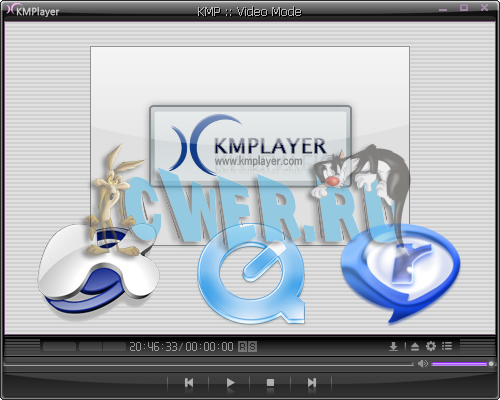Image resolution: width=500 pixels, height=400 pixels.
Task: Show the playlist editor list icon
Action: [x=447, y=346]
